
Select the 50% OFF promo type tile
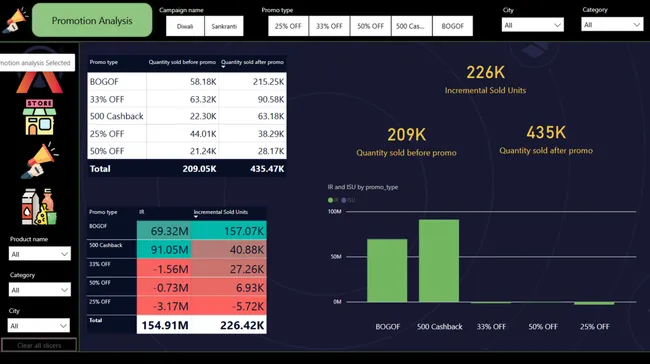[370, 26]
